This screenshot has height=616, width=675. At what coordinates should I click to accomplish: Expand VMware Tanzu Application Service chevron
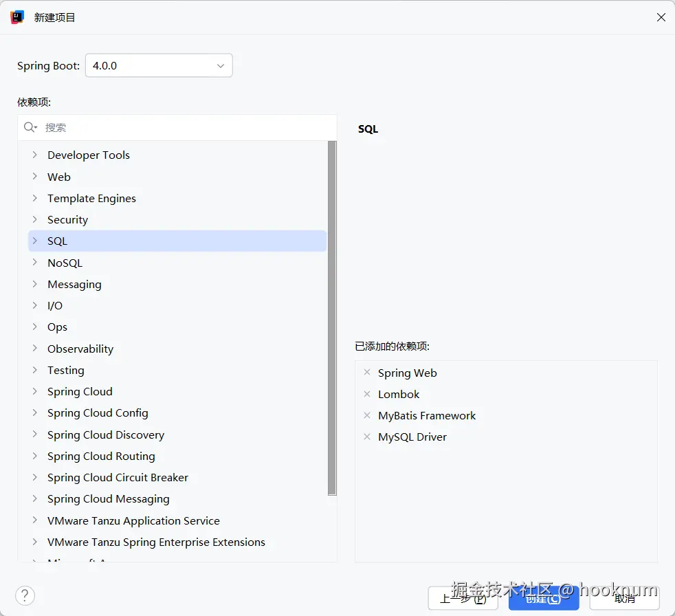[x=35, y=520]
